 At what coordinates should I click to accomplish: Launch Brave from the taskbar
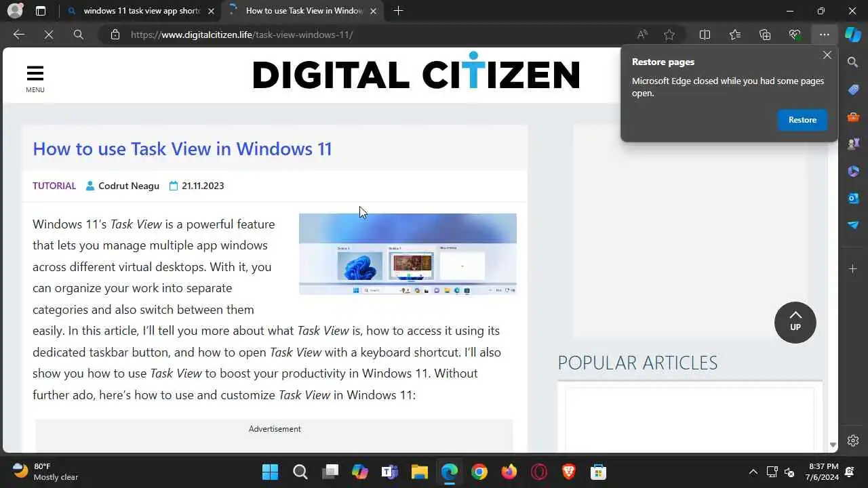tap(568, 472)
